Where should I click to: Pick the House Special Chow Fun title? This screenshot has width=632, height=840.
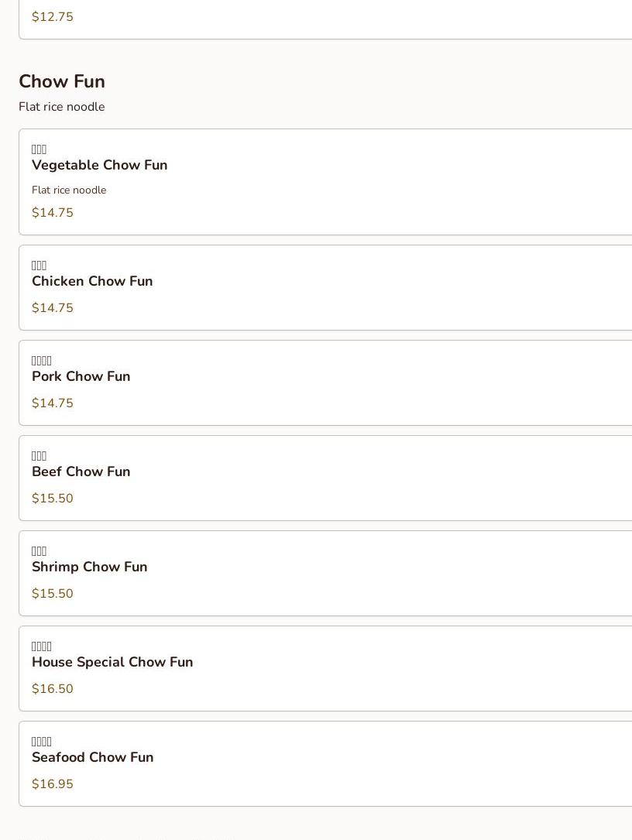pyautogui.click(x=112, y=662)
